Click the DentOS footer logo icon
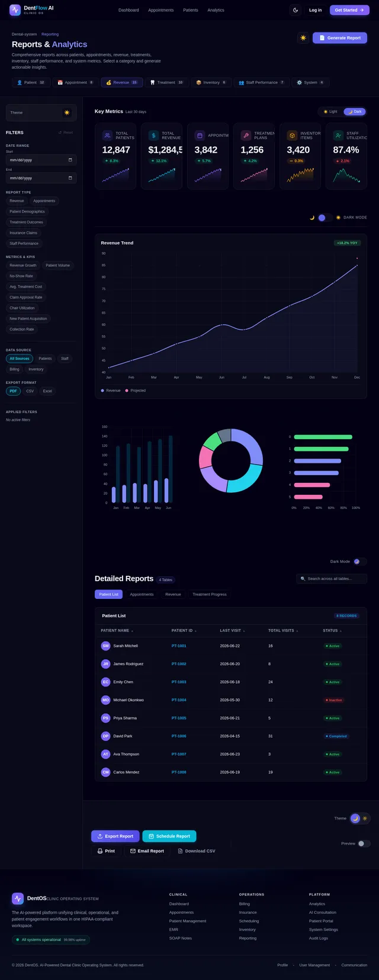 18,898
